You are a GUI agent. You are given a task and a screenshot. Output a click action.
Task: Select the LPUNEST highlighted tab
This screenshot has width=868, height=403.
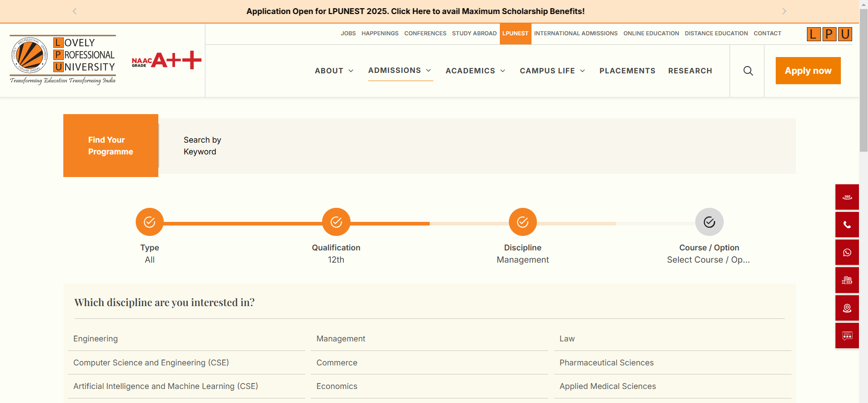(x=516, y=34)
